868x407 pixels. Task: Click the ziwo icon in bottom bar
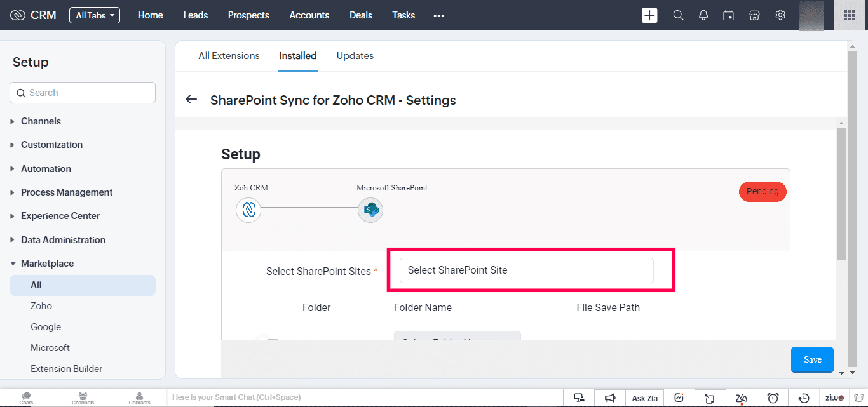pos(834,398)
